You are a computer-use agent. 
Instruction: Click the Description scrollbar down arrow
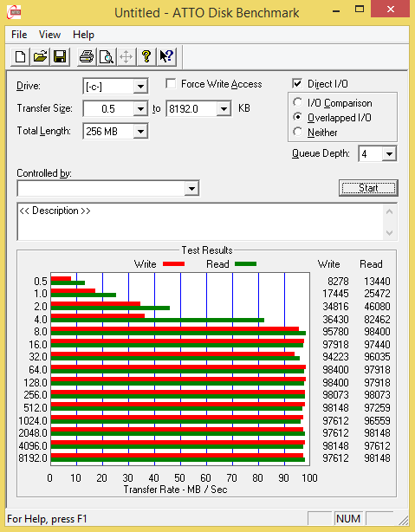coord(389,233)
